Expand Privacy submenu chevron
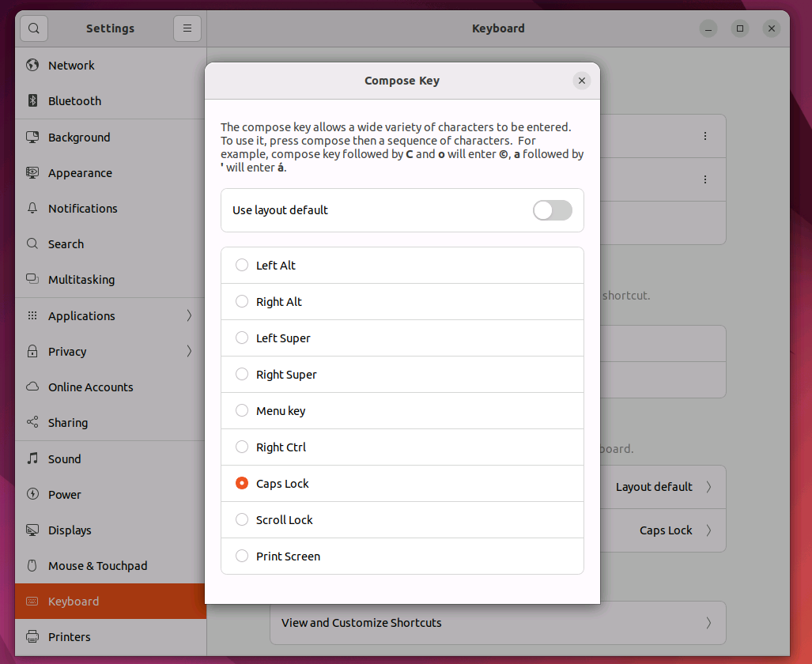Image resolution: width=812 pixels, height=664 pixels. [x=189, y=351]
